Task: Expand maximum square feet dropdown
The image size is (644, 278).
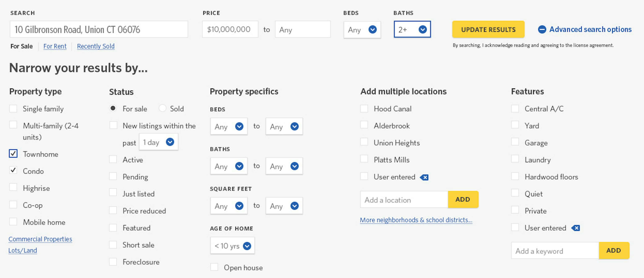Action: [295, 206]
